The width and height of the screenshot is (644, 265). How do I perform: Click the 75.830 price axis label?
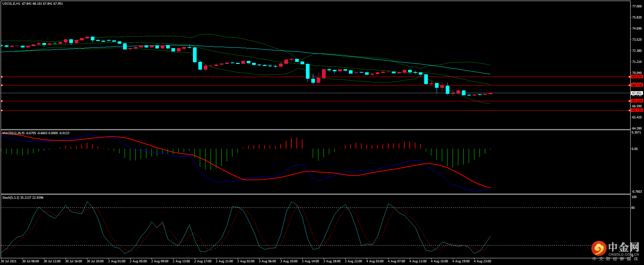pos(637,17)
